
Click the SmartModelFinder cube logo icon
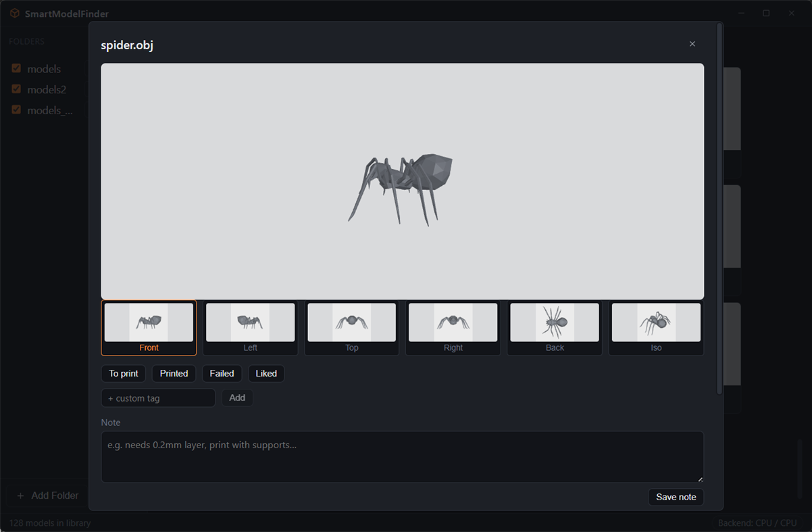[x=14, y=14]
